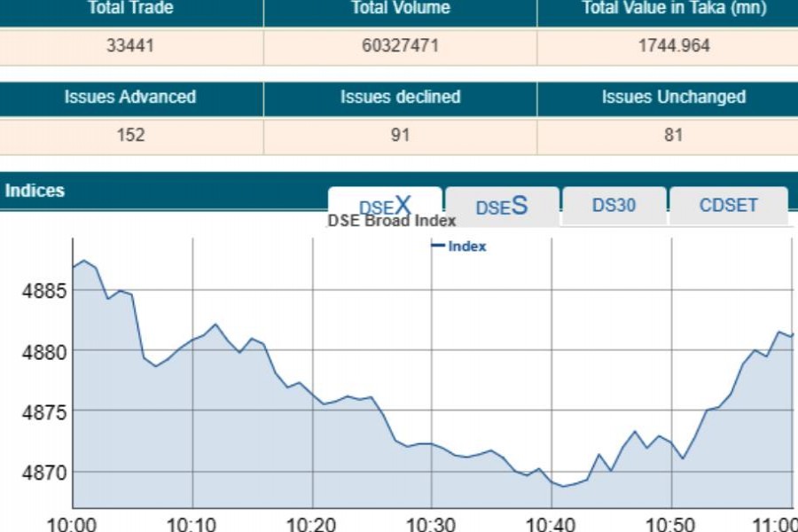Click the Indices section heading

point(35,191)
